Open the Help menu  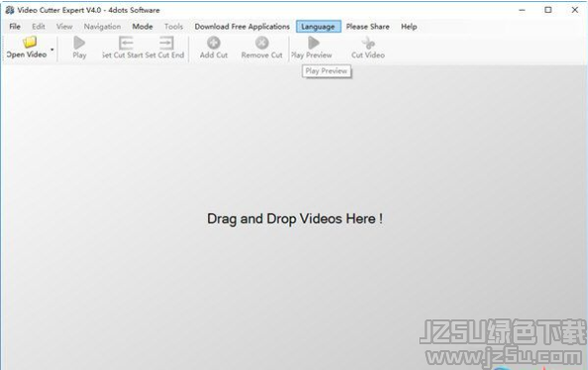pos(409,26)
